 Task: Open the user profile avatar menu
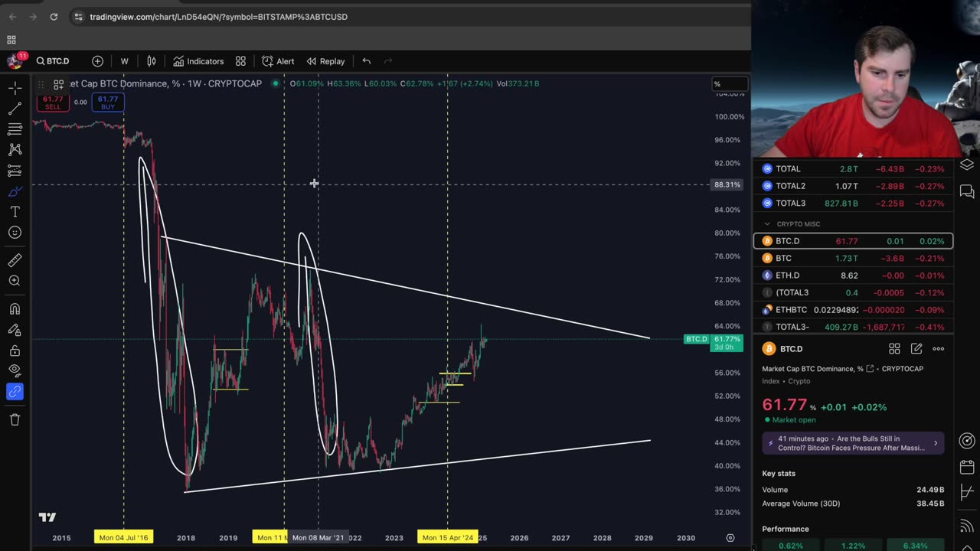click(14, 61)
